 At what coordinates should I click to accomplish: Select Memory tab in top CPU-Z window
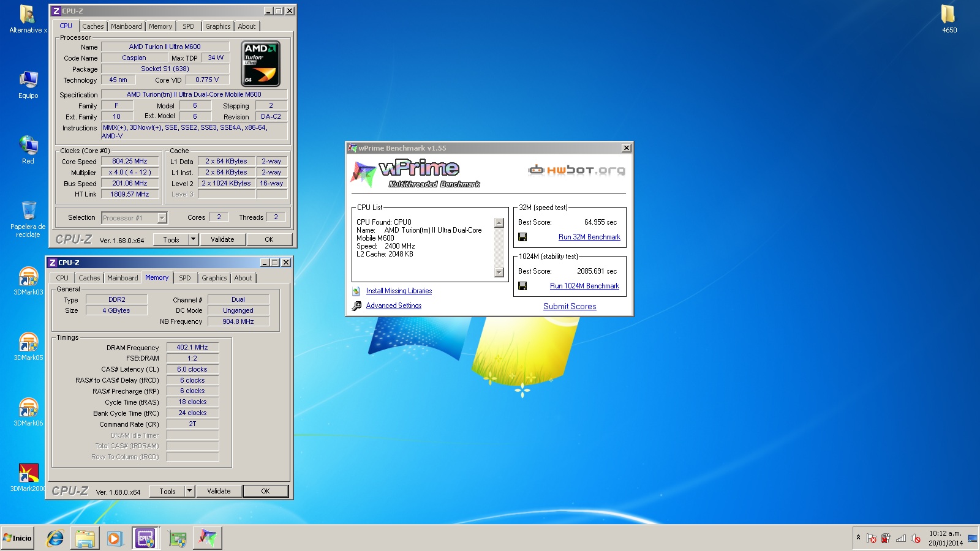pos(160,26)
